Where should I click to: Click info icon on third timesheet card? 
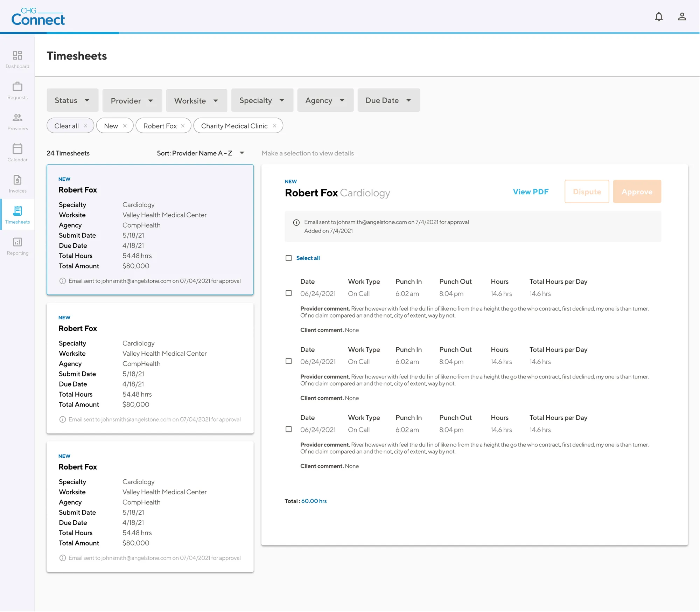pyautogui.click(x=63, y=558)
